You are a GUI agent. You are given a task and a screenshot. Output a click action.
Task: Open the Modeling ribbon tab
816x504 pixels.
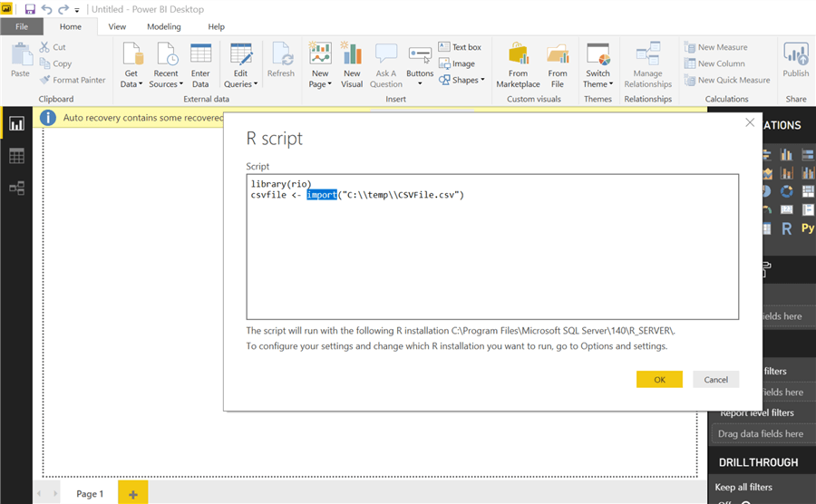click(163, 27)
